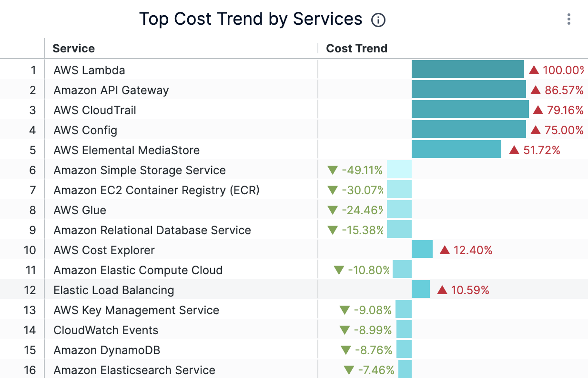Click the red up arrow for AWS Lambda
Screen dimensions: 588x378
click(534, 70)
